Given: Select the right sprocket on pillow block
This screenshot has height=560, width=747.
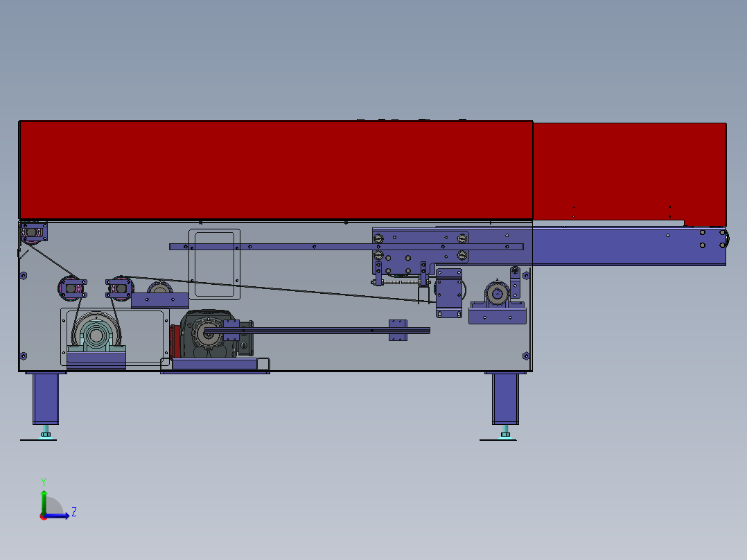Looking at the screenshot, I should [497, 294].
